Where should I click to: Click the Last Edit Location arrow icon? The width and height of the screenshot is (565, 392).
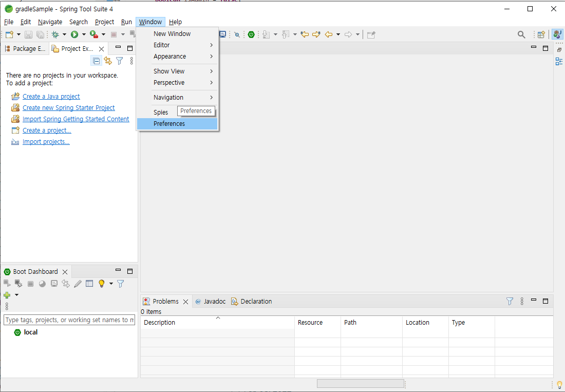[x=305, y=34]
